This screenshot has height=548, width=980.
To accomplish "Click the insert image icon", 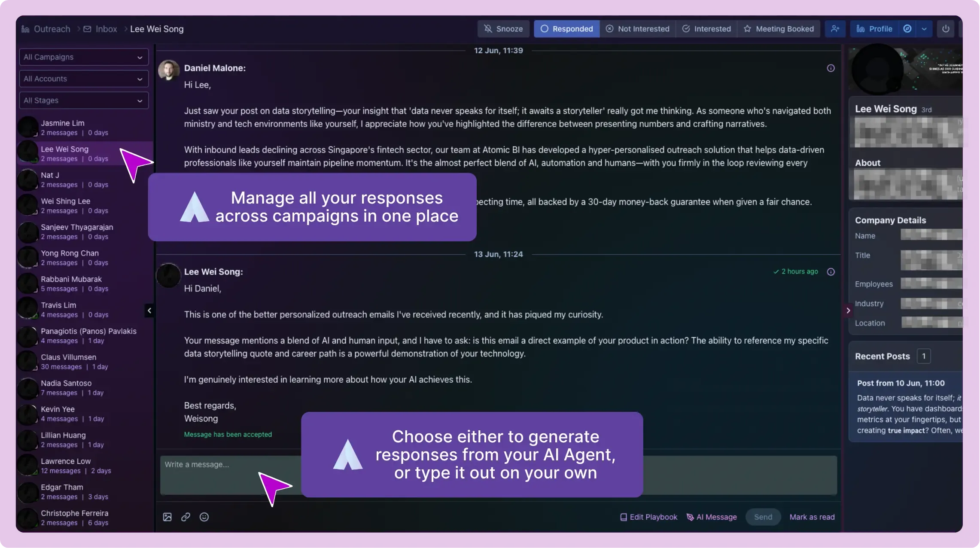I will pos(167,517).
